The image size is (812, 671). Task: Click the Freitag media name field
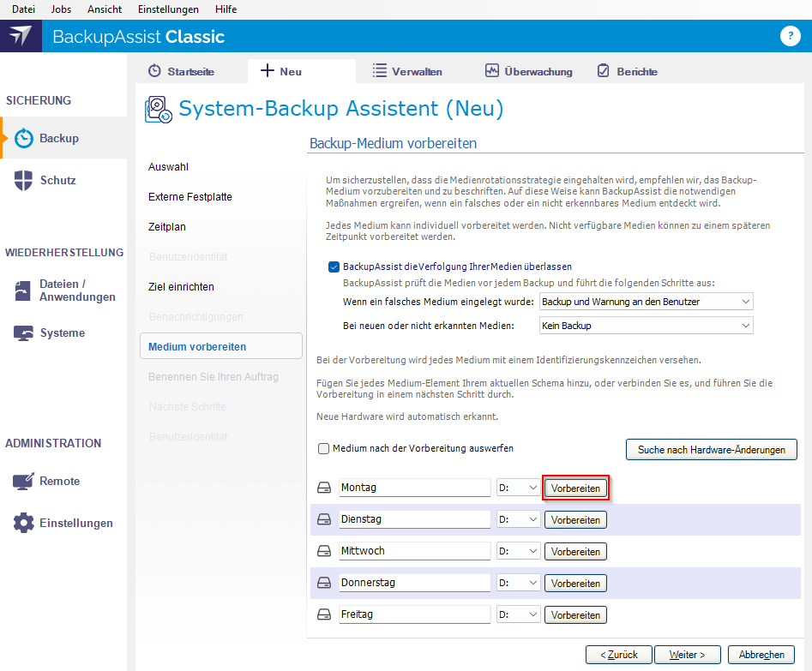[x=414, y=614]
